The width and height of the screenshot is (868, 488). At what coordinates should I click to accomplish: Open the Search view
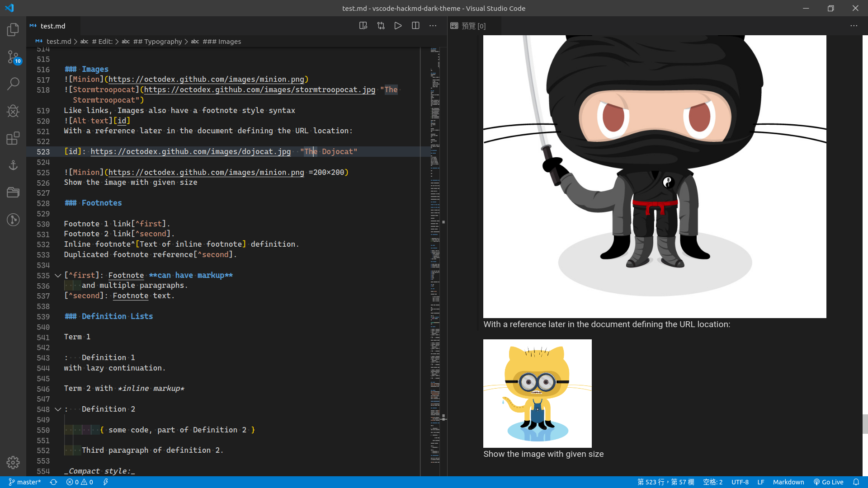point(13,84)
